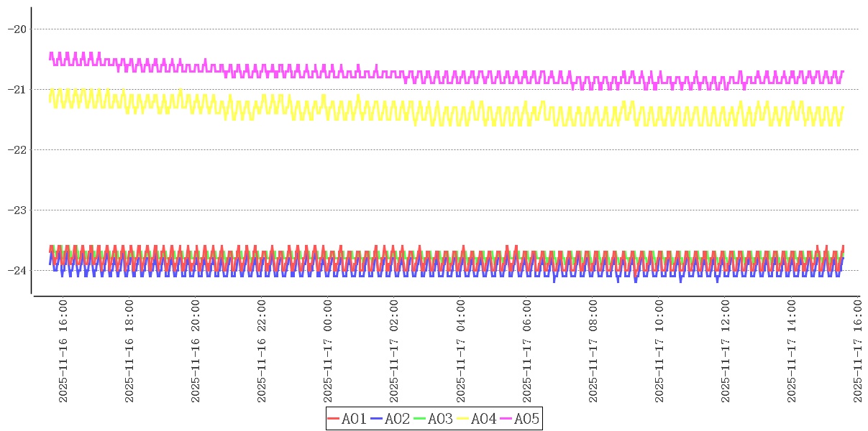Click the -22 y-axis value label
The image size is (868, 431).
pyautogui.click(x=17, y=149)
